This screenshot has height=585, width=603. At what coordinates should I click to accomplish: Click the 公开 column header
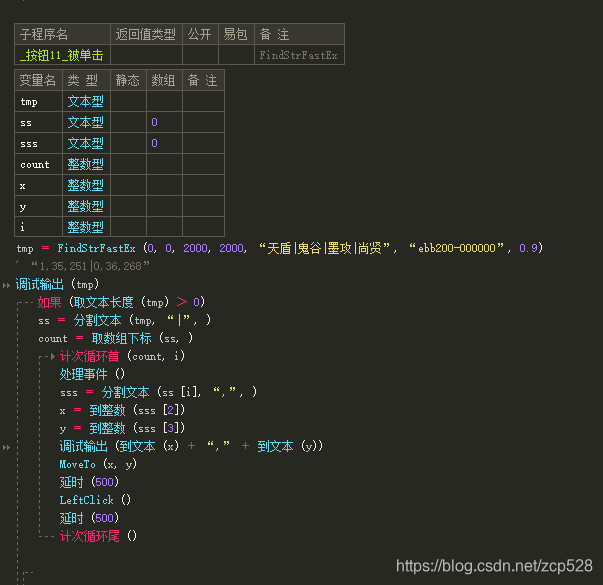point(200,34)
